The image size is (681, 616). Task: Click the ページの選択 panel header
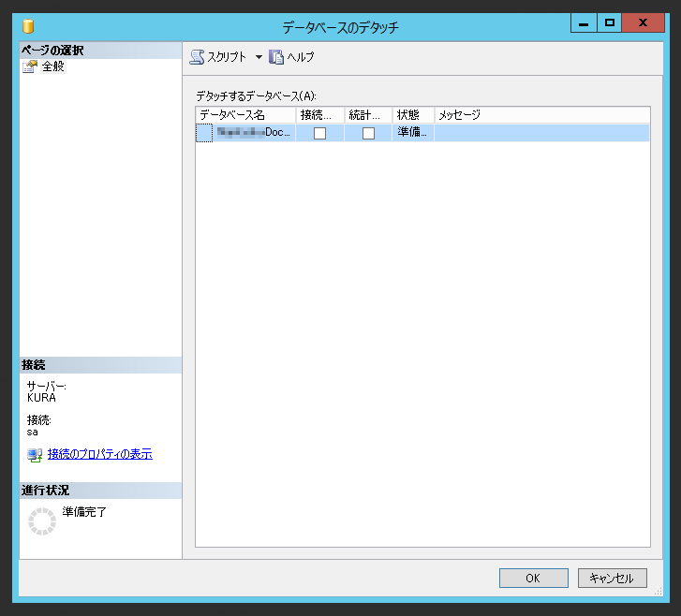(x=101, y=51)
